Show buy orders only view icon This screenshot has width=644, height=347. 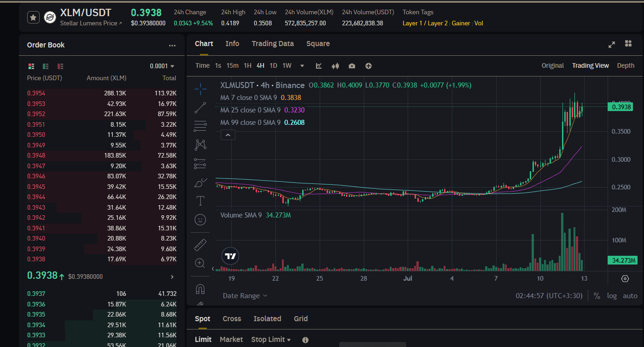(x=46, y=66)
